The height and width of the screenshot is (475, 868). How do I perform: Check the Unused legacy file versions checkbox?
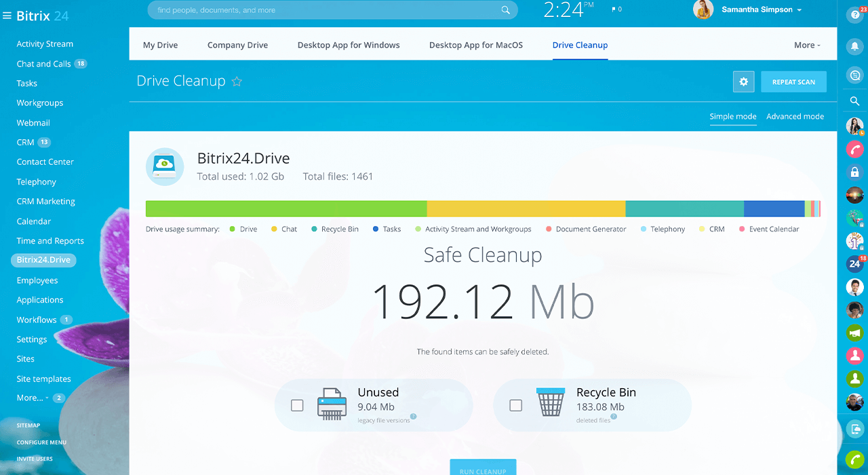coord(297,405)
